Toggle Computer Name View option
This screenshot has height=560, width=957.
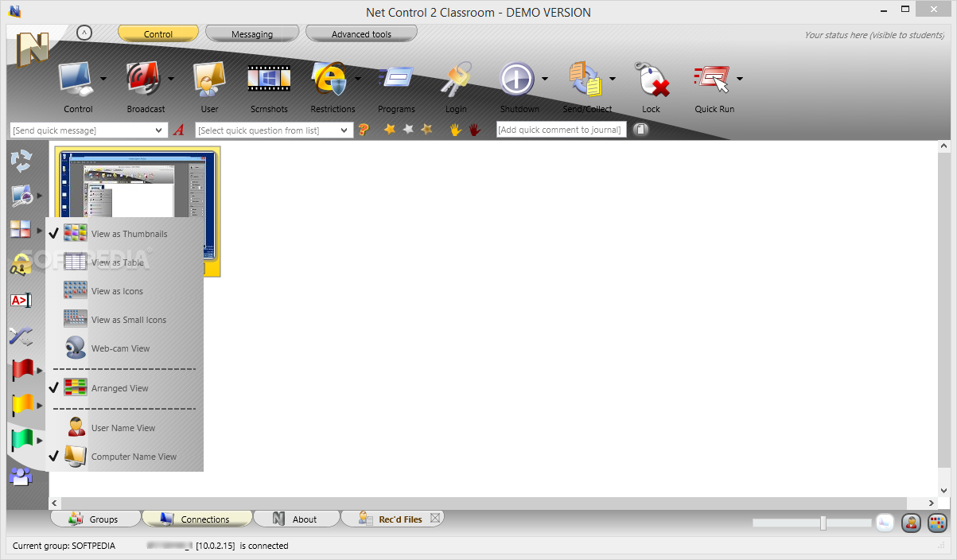point(124,457)
